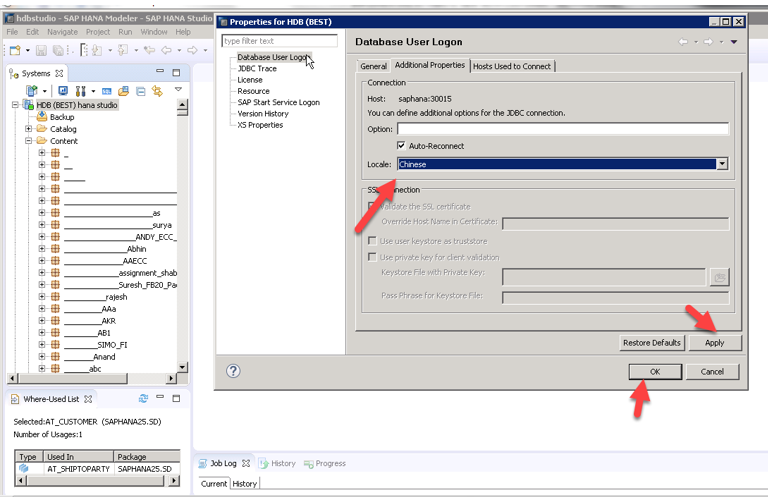Maximize the Systems view panel
Image resolution: width=768 pixels, height=497 pixels.
pyautogui.click(x=176, y=72)
